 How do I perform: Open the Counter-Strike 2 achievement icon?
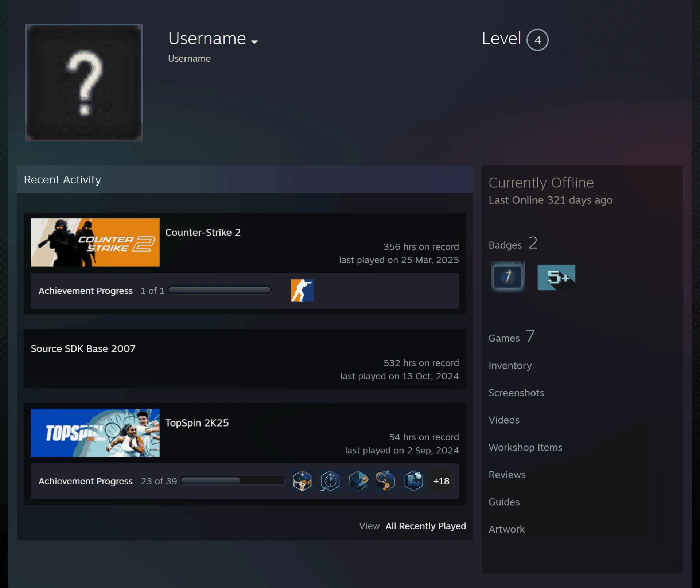(x=302, y=291)
